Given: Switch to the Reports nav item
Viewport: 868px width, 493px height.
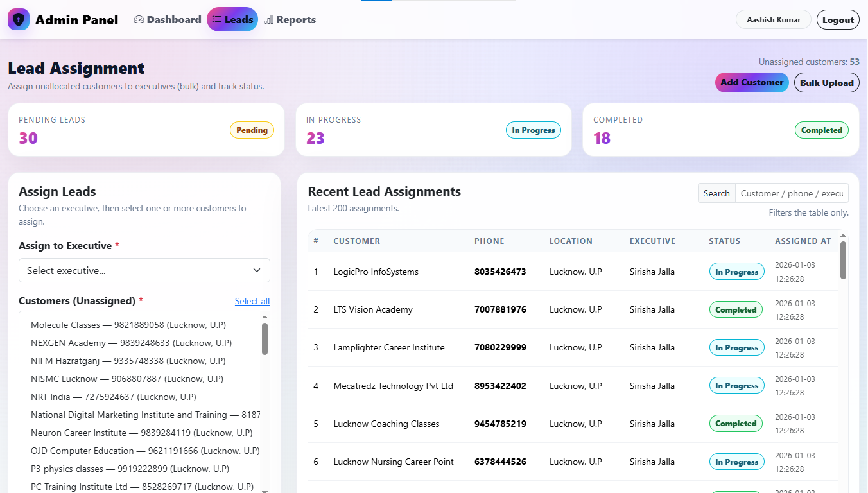Looking at the screenshot, I should point(290,19).
